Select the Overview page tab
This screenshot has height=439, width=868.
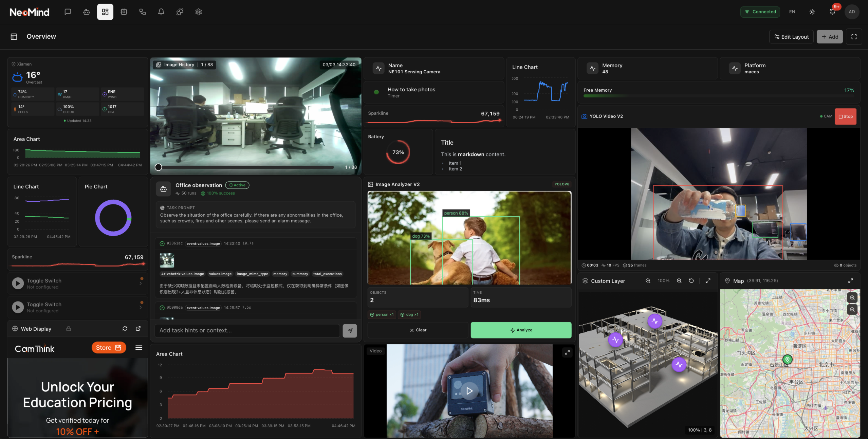pyautogui.click(x=41, y=36)
